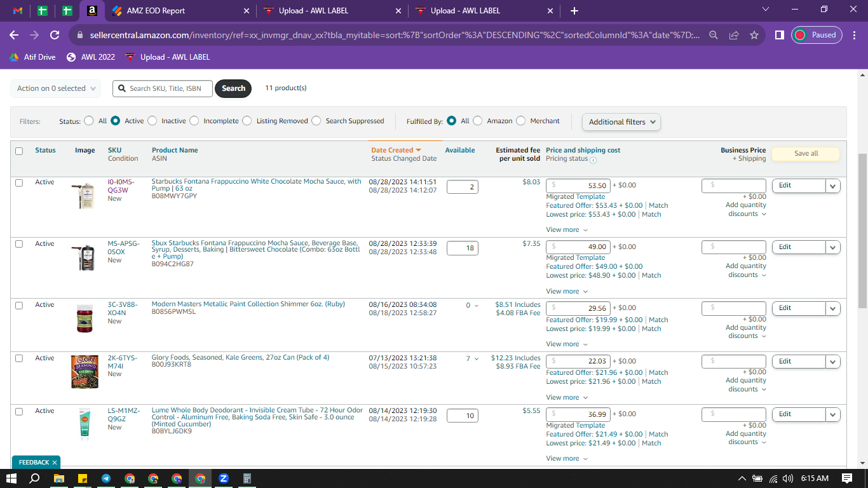Expand the Available dropdown showing 7
This screenshot has height=488, width=868.
[x=473, y=359]
